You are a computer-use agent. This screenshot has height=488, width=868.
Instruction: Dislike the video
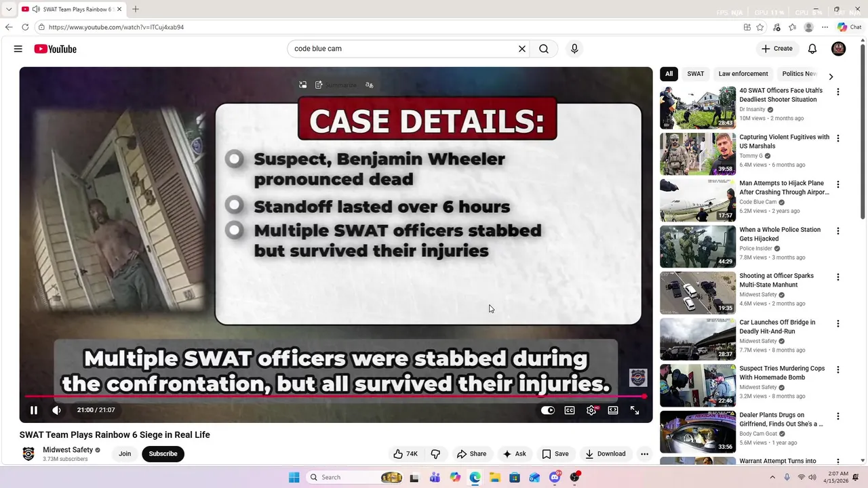[436, 454]
